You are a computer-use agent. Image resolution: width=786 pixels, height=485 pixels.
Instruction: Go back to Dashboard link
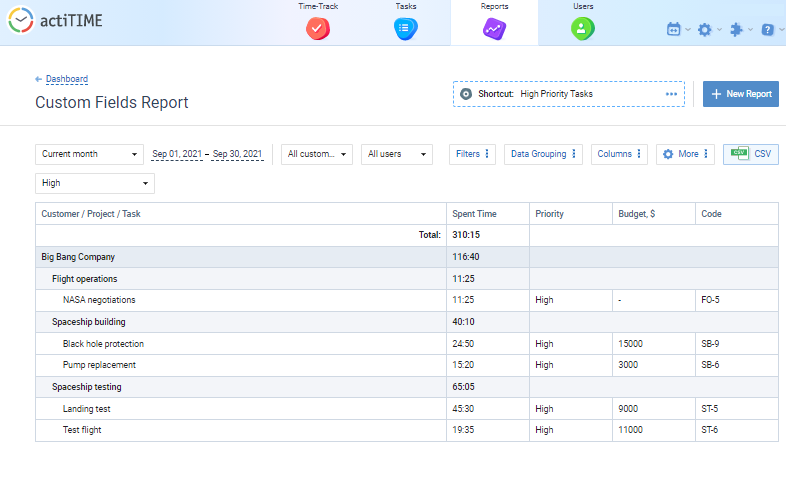pyautogui.click(x=67, y=79)
